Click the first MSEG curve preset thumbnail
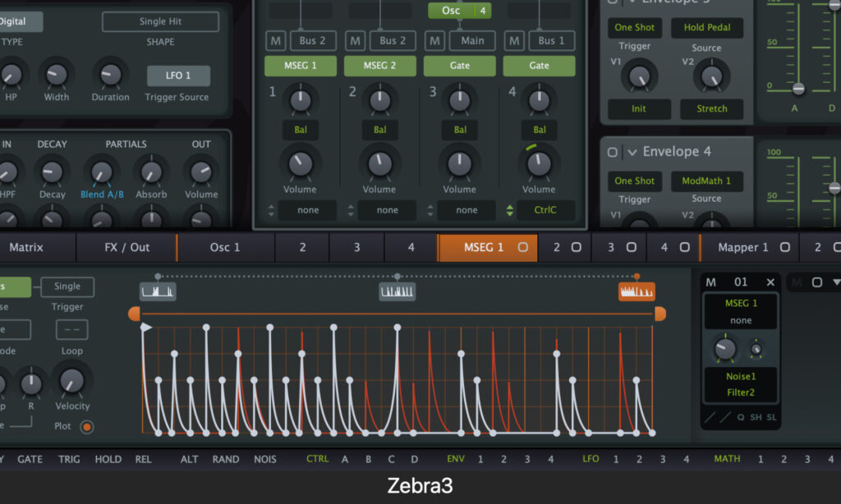841x504 pixels. tap(158, 291)
